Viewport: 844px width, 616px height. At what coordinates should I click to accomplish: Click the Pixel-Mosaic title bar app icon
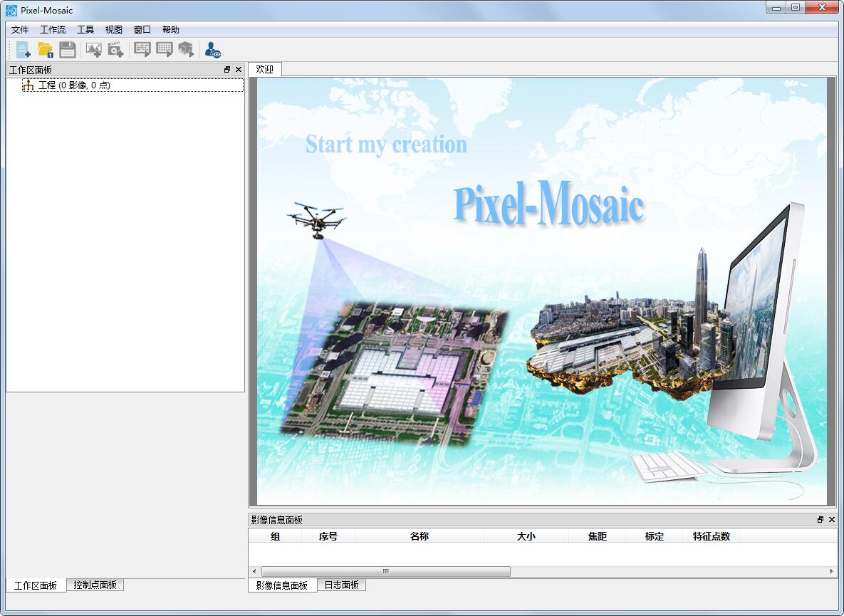tap(11, 10)
